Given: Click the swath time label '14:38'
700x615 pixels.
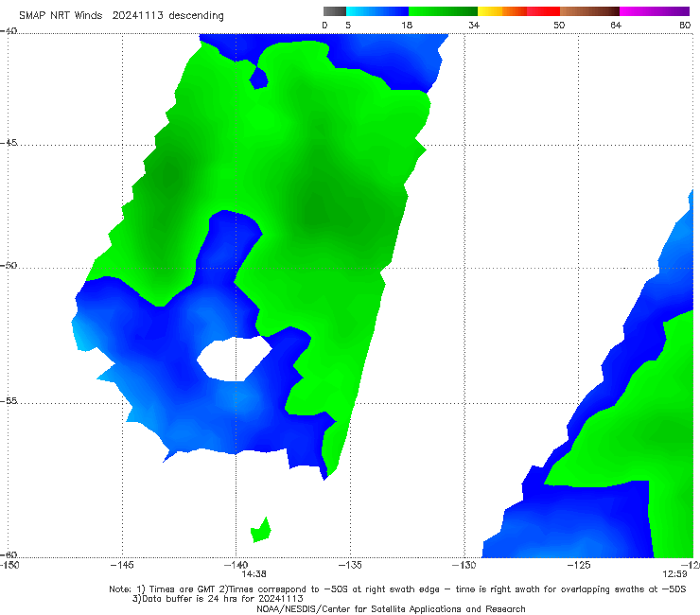Looking at the screenshot, I should [254, 574].
